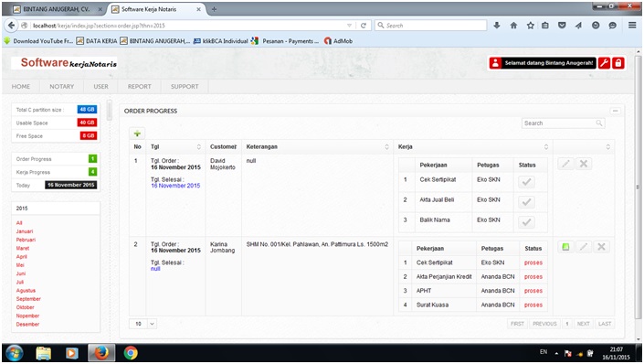The height and width of the screenshot is (364, 644).
Task: Edit order 1 using pencil icon
Action: point(565,164)
